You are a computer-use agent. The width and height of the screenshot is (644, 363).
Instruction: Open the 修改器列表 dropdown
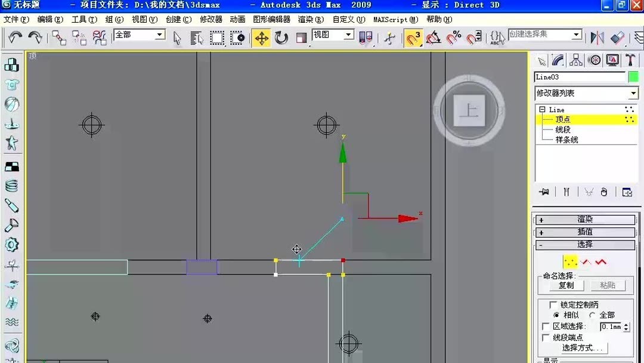pyautogui.click(x=586, y=93)
